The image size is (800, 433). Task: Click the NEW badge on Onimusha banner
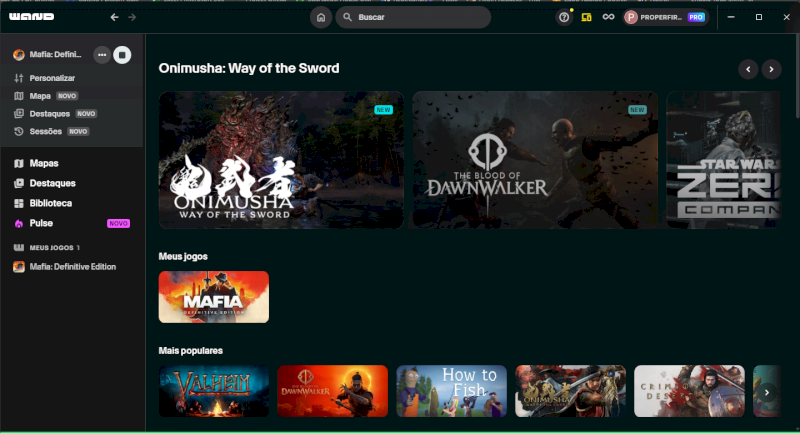click(384, 110)
